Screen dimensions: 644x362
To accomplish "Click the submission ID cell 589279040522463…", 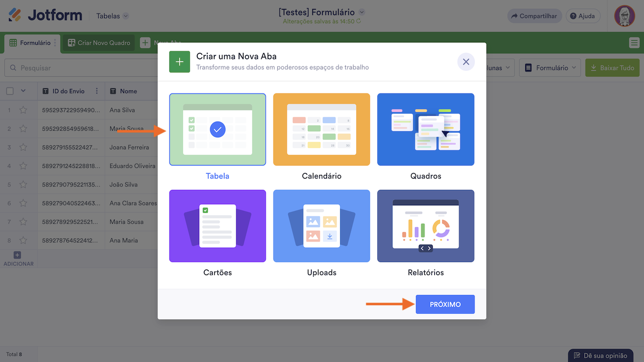I will (71, 203).
